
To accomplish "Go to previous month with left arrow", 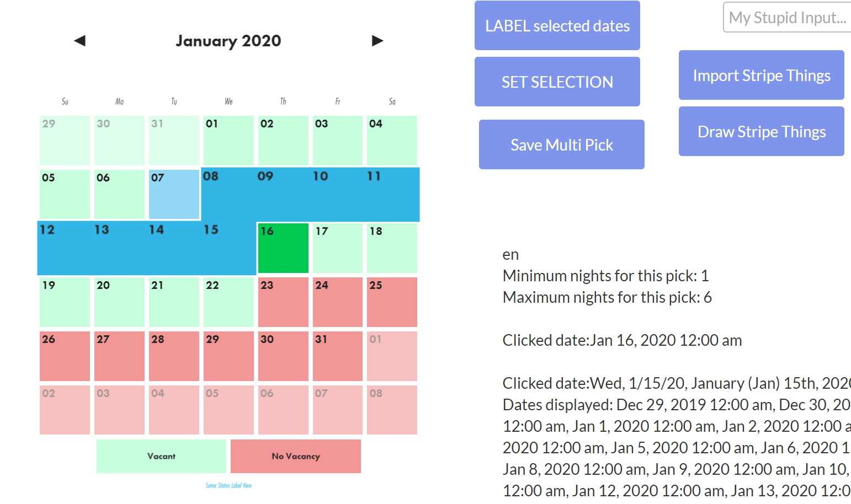I will 80,41.
